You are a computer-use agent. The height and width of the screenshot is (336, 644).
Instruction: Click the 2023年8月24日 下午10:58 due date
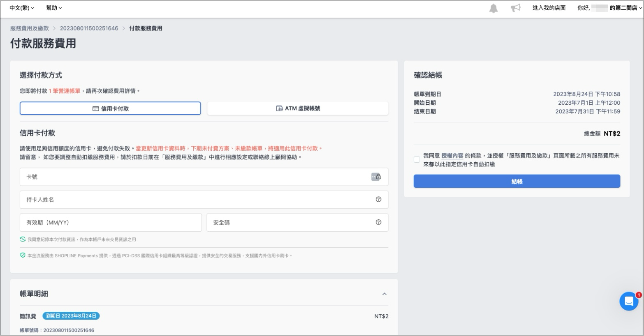coord(586,94)
